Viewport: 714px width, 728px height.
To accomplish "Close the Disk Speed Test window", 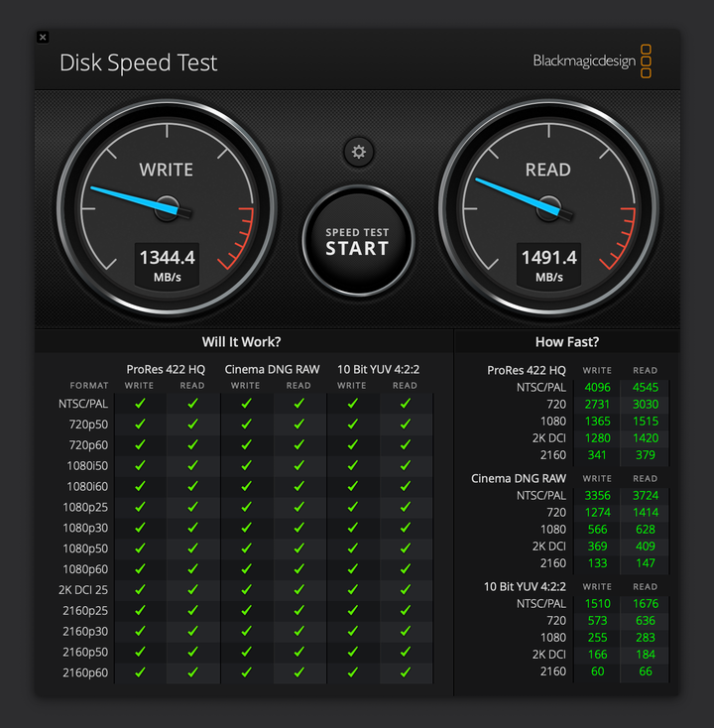I will 43,37.
